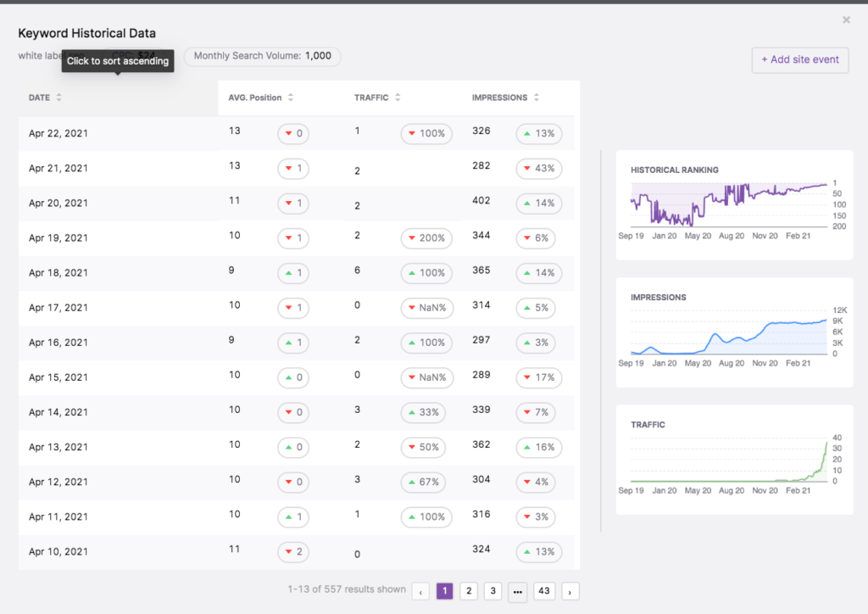
Task: Click the 1-13 of 557 results text
Action: 347,589
